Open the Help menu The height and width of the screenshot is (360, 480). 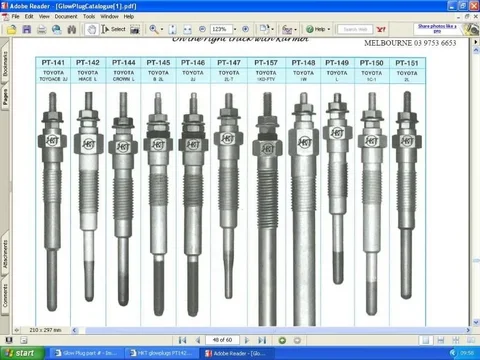pyautogui.click(x=129, y=16)
